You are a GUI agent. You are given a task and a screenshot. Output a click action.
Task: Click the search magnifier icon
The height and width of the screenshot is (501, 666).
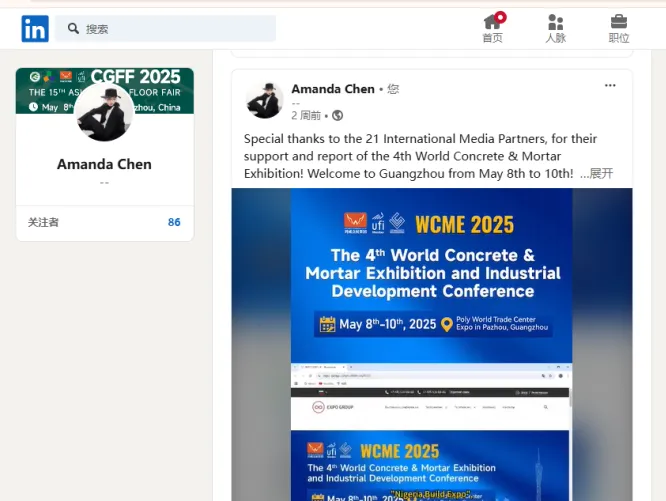point(73,28)
